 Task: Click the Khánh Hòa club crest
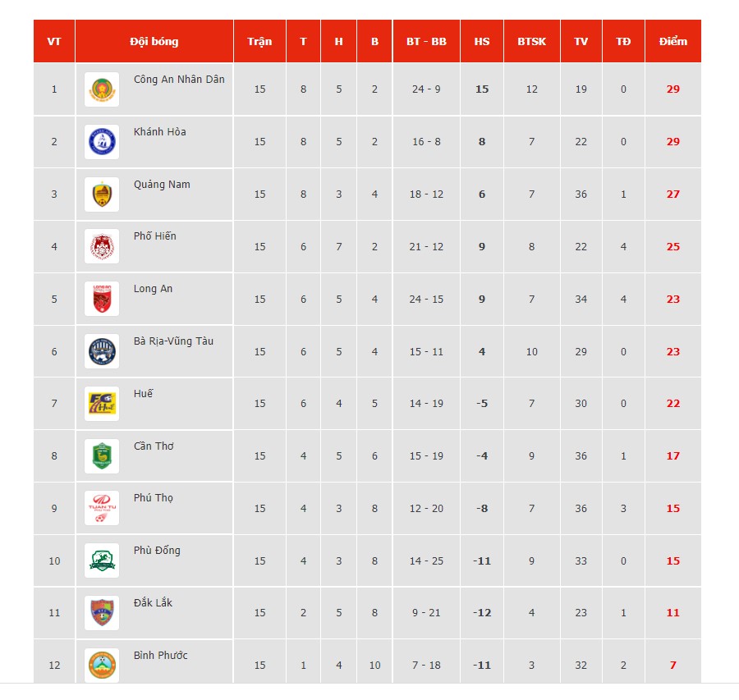point(102,142)
